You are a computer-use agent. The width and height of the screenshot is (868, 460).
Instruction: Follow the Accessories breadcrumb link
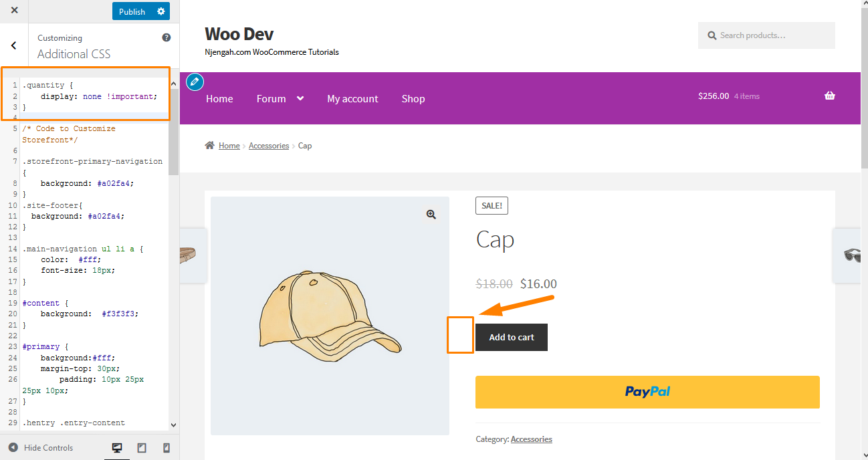coord(269,146)
